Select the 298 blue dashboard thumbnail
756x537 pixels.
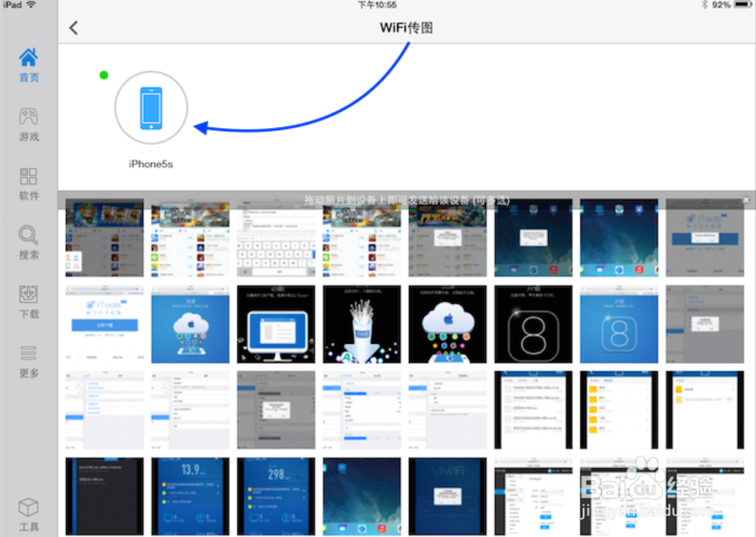276,495
